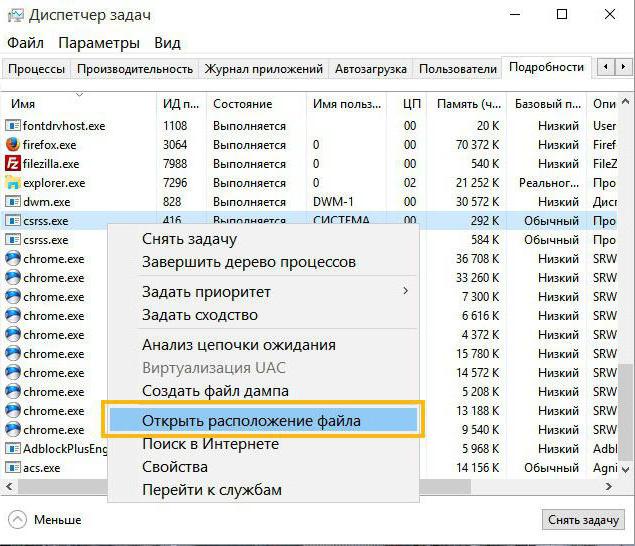Click the dwm.exe process icon

coord(13,202)
